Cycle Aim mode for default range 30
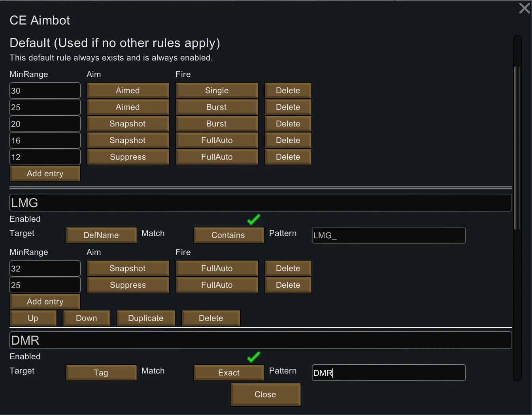The height and width of the screenshot is (415, 532). [128, 91]
